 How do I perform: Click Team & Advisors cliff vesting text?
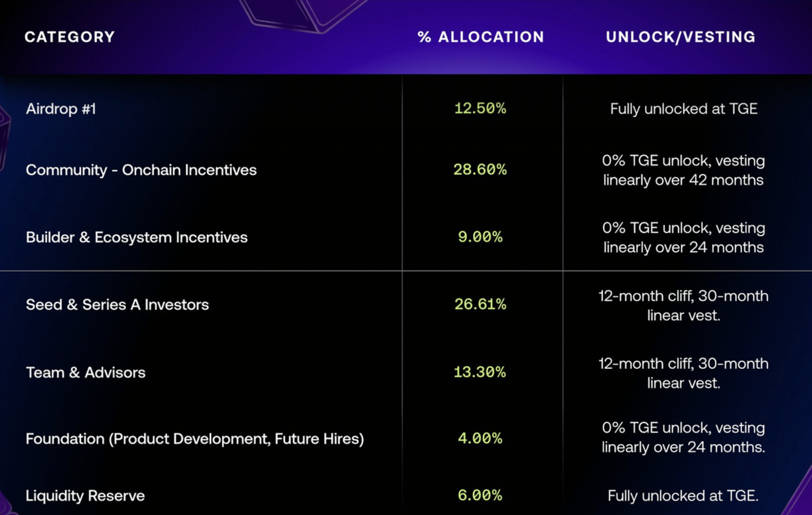tap(683, 373)
